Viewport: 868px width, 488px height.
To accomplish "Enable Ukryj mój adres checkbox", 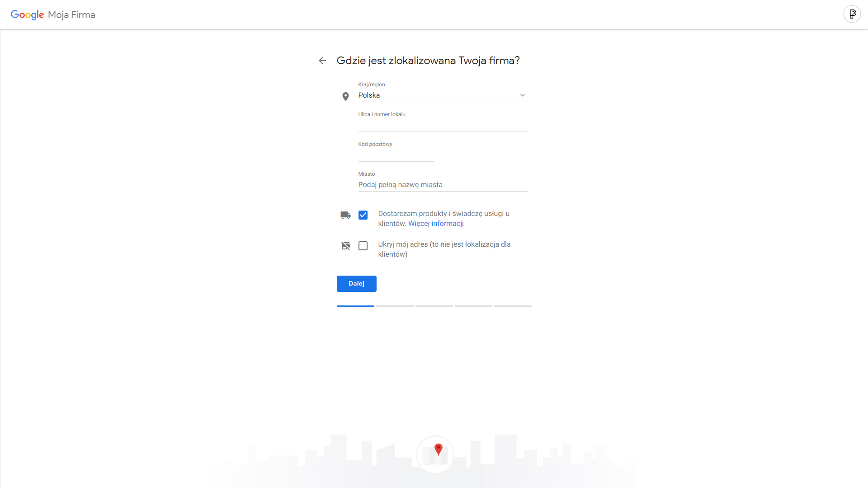I will [363, 246].
